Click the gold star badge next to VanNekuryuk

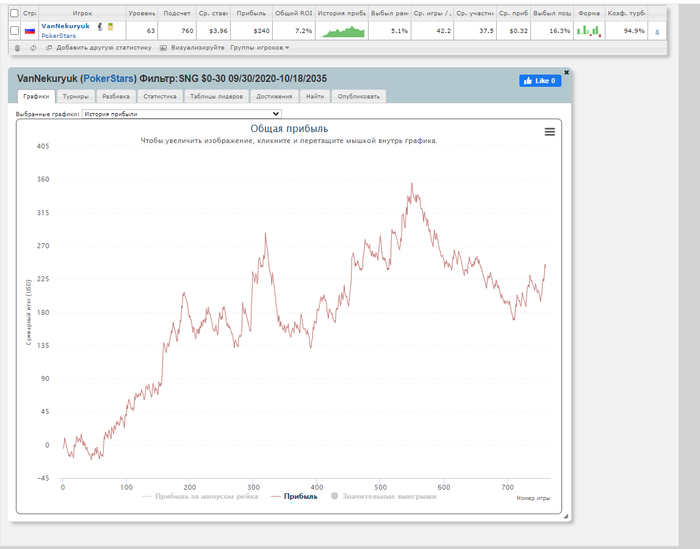pos(110,27)
